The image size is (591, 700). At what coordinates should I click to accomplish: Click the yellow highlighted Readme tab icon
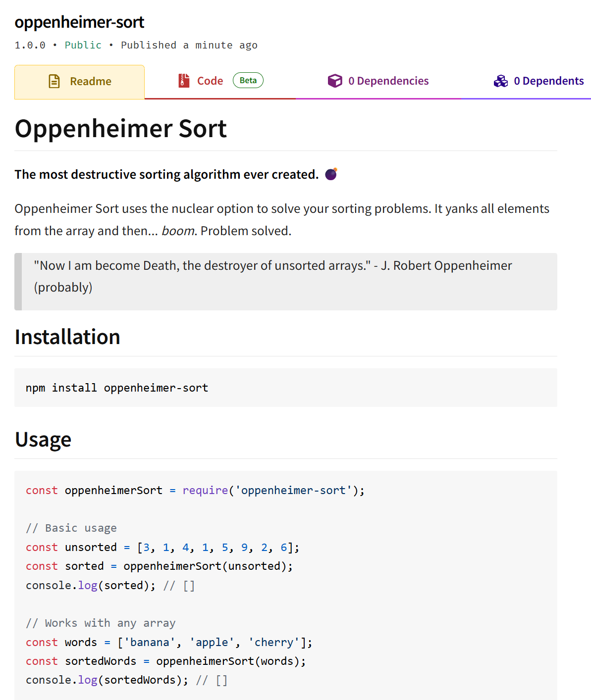tap(53, 81)
